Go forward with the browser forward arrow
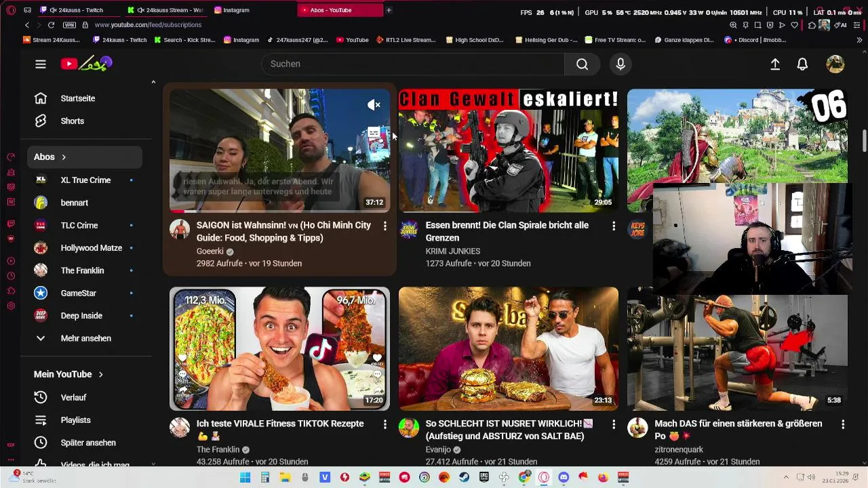This screenshot has width=868, height=488. coord(39,25)
